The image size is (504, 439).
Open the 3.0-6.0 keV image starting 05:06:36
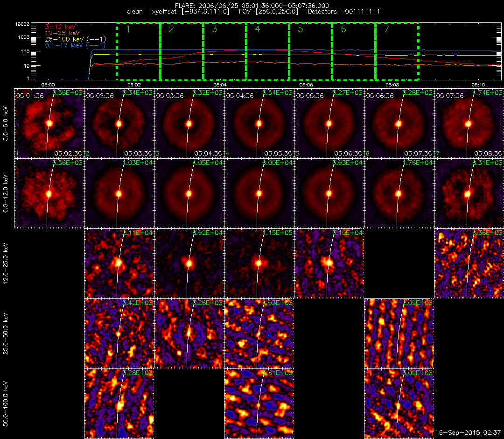(x=399, y=123)
